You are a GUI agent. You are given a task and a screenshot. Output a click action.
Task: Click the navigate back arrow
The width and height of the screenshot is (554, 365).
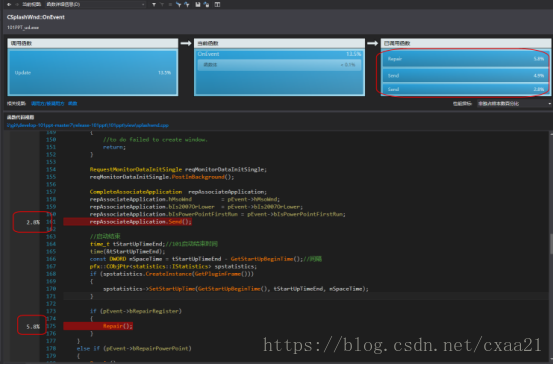tap(9, 4)
